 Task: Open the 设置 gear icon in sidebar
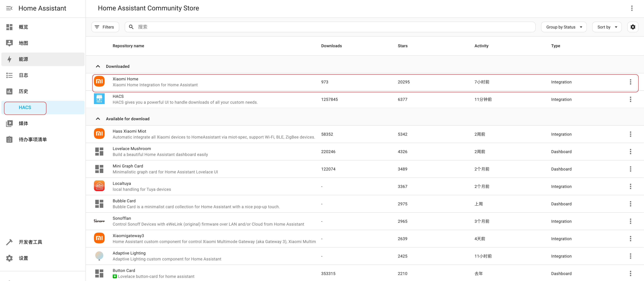[x=9, y=258]
